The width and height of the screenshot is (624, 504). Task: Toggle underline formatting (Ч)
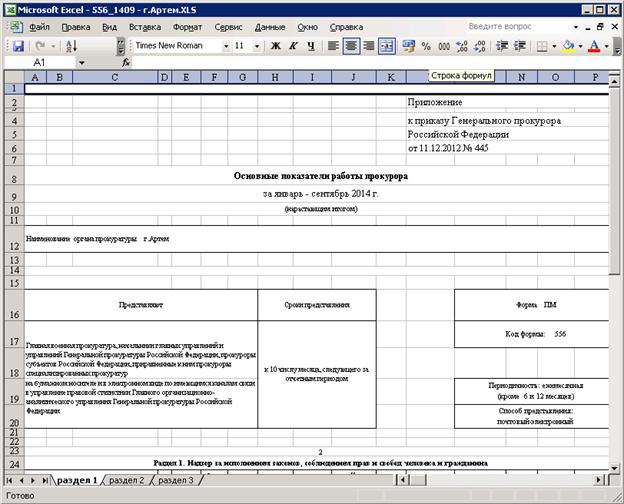click(311, 46)
